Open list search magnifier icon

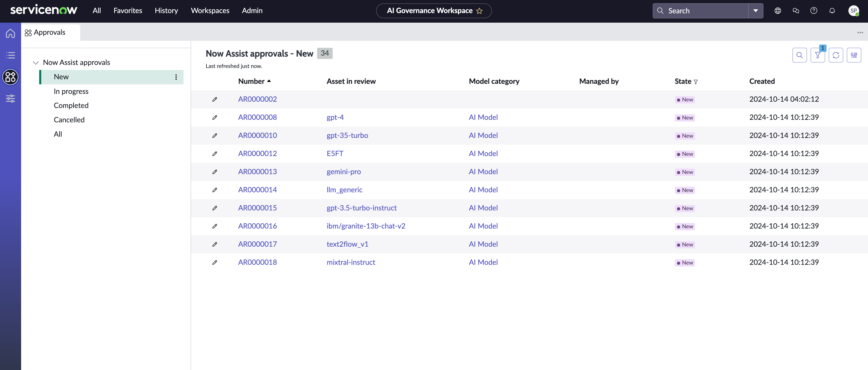(x=800, y=55)
